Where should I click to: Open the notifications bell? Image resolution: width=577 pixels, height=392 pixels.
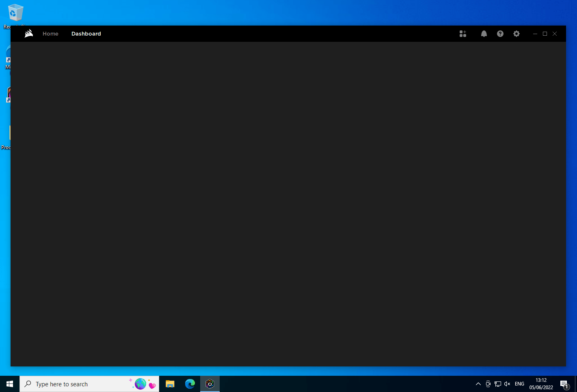pos(484,34)
